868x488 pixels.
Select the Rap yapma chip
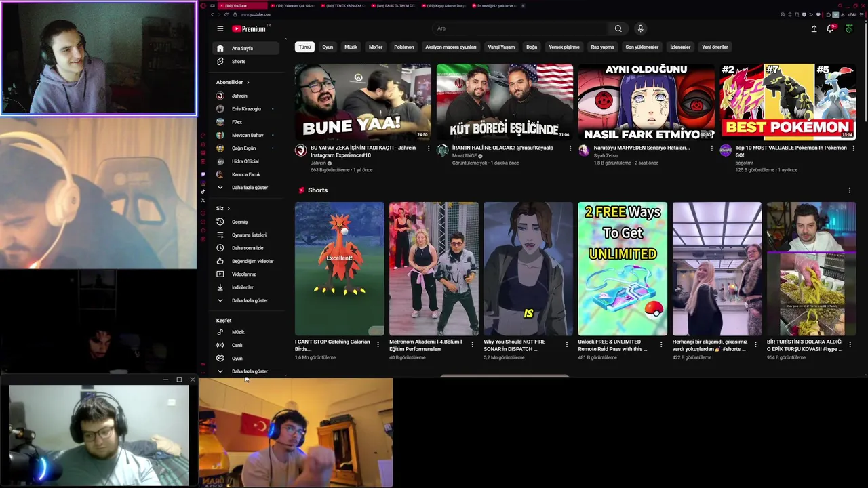[x=602, y=47]
